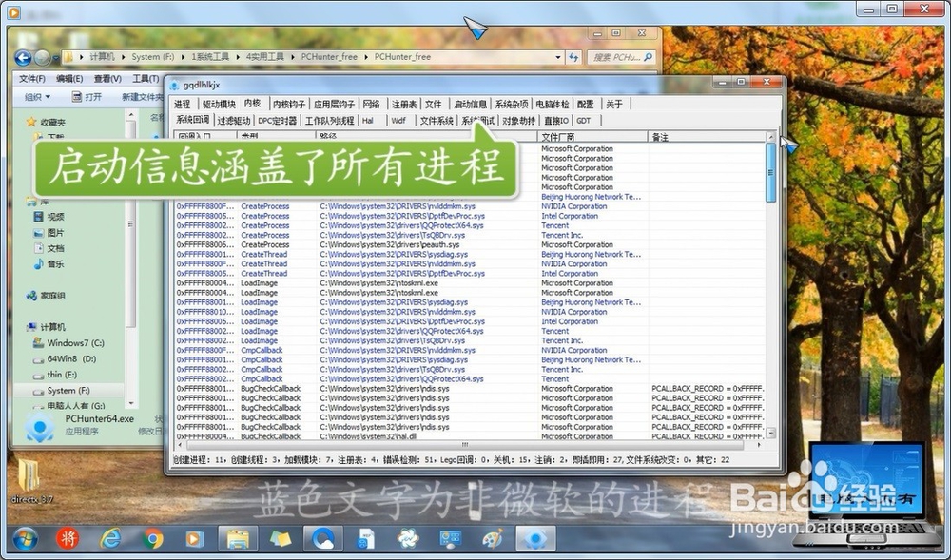This screenshot has width=951, height=560.
Task: Click the orange player icon at the window's top-left
Action: click(13, 11)
